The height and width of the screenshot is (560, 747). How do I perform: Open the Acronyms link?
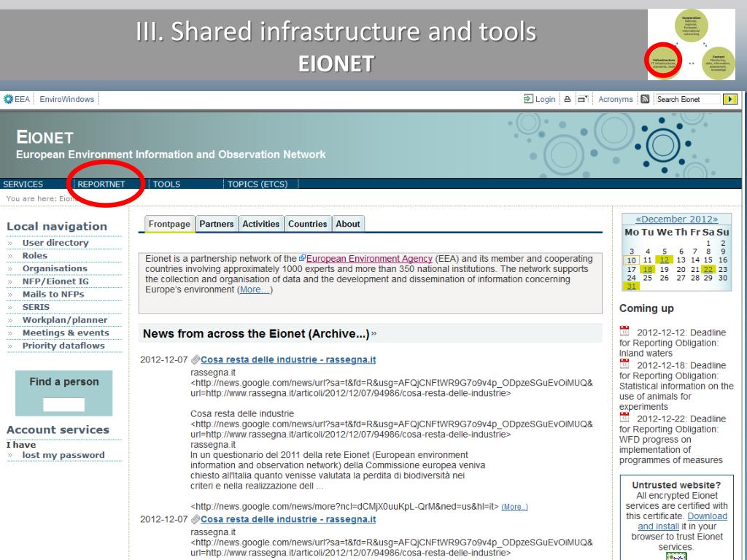click(x=616, y=99)
